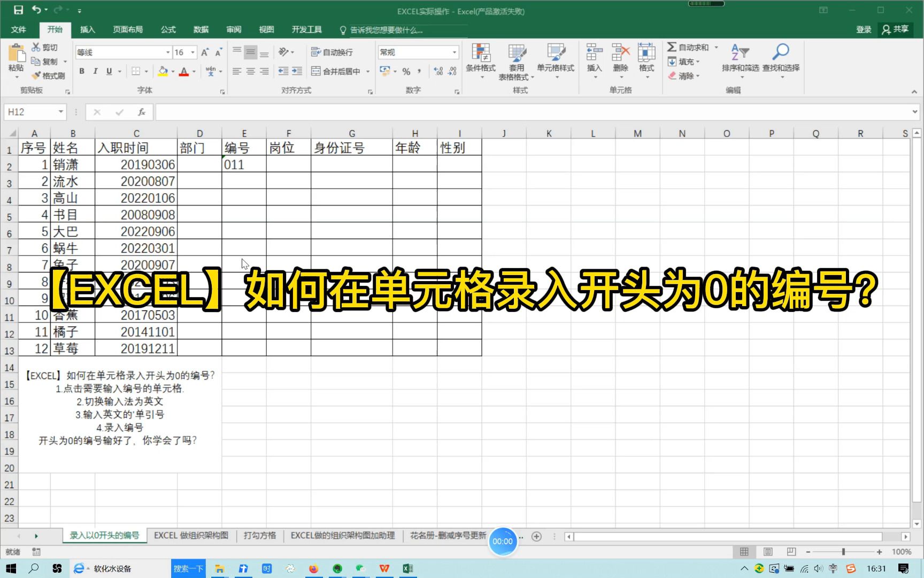Click the Cell Styles (单元格样式) icon
This screenshot has width=924, height=578.
[556, 60]
